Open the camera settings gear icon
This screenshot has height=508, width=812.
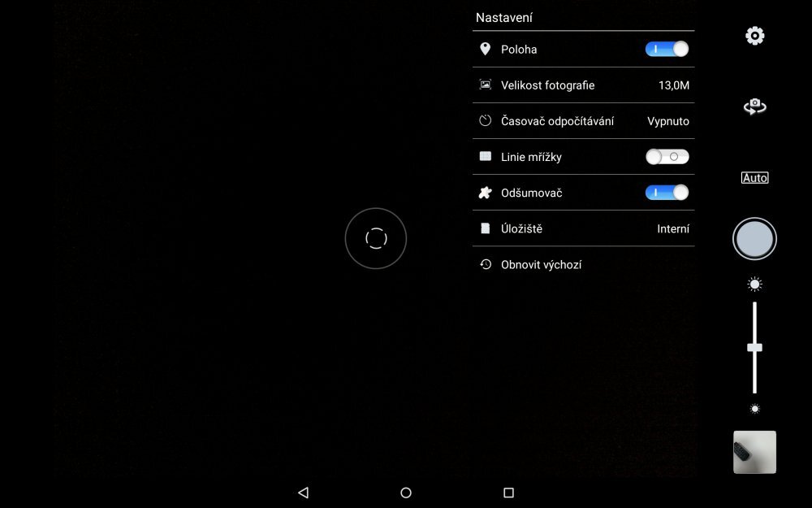tap(754, 35)
